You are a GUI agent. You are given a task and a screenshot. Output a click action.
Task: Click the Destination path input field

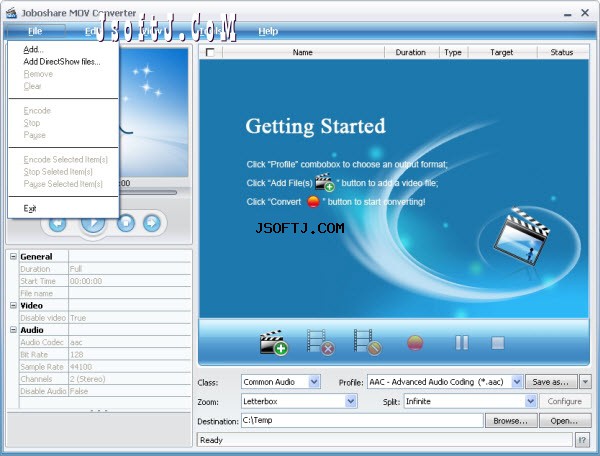(362, 420)
